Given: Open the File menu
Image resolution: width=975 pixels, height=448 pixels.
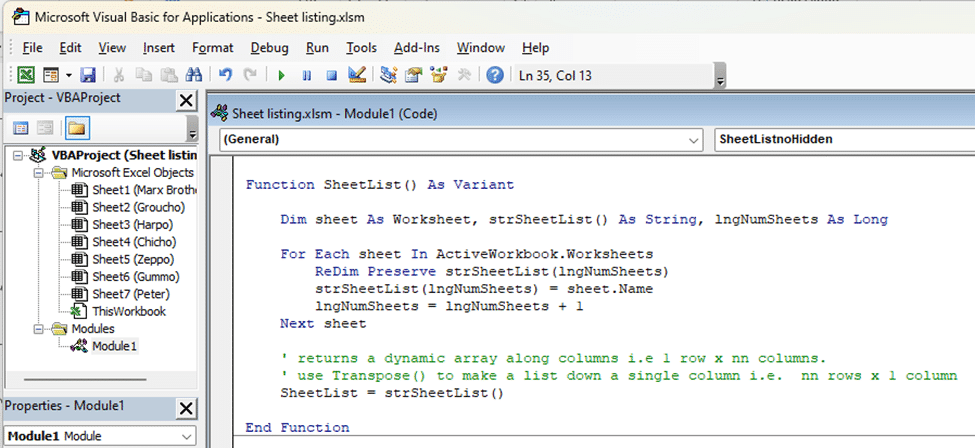Looking at the screenshot, I should 32,48.
